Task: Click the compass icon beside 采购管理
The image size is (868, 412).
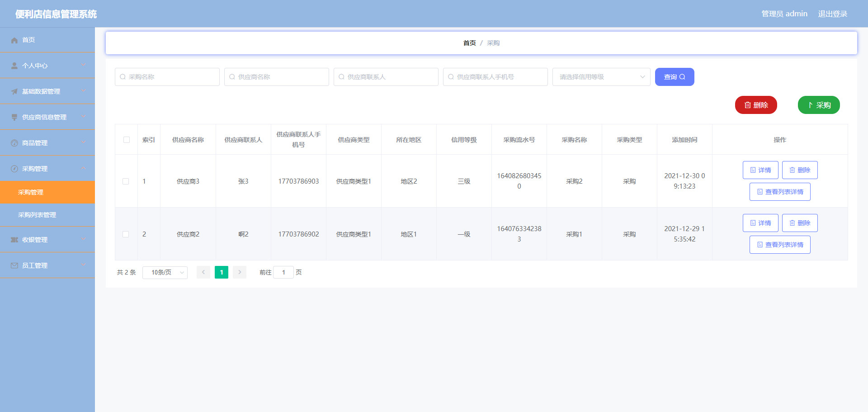Action: click(14, 169)
